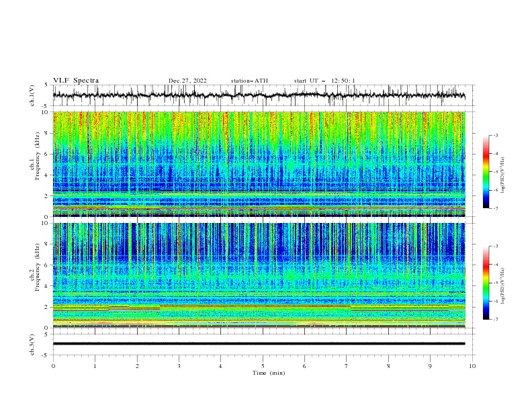Click the "ch.1(V)" axis label
Viewport: 532px width, 411px height.
tap(32, 95)
